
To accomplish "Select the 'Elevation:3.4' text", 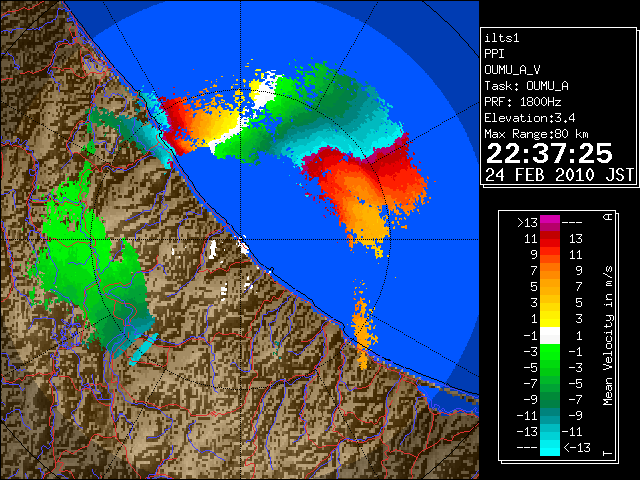I will (530, 118).
